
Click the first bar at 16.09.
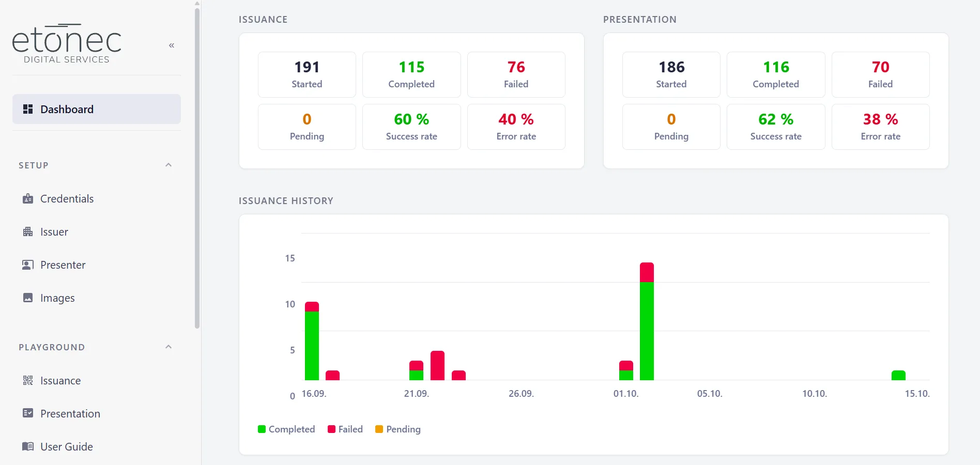(312, 341)
